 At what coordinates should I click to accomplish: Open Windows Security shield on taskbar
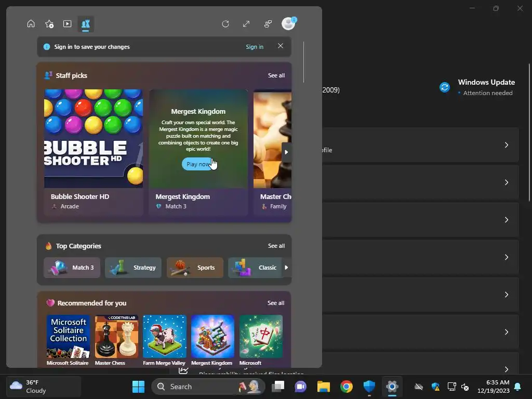click(x=369, y=387)
